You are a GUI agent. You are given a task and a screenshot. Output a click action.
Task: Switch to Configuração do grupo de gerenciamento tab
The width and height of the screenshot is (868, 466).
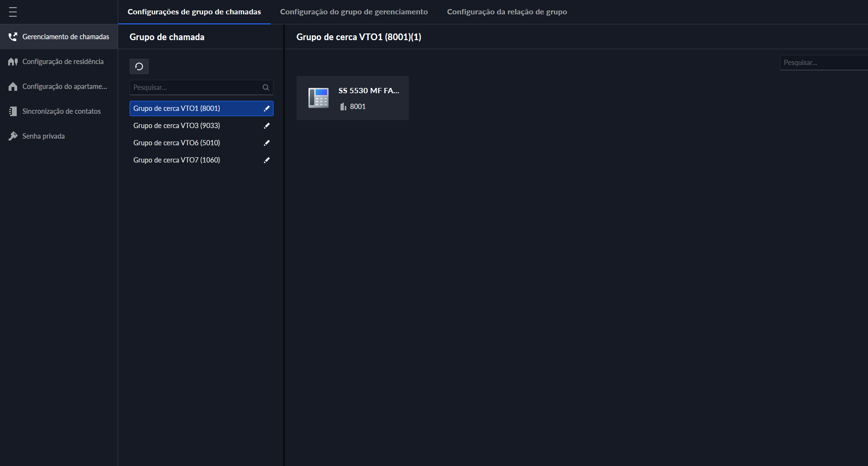tap(354, 12)
